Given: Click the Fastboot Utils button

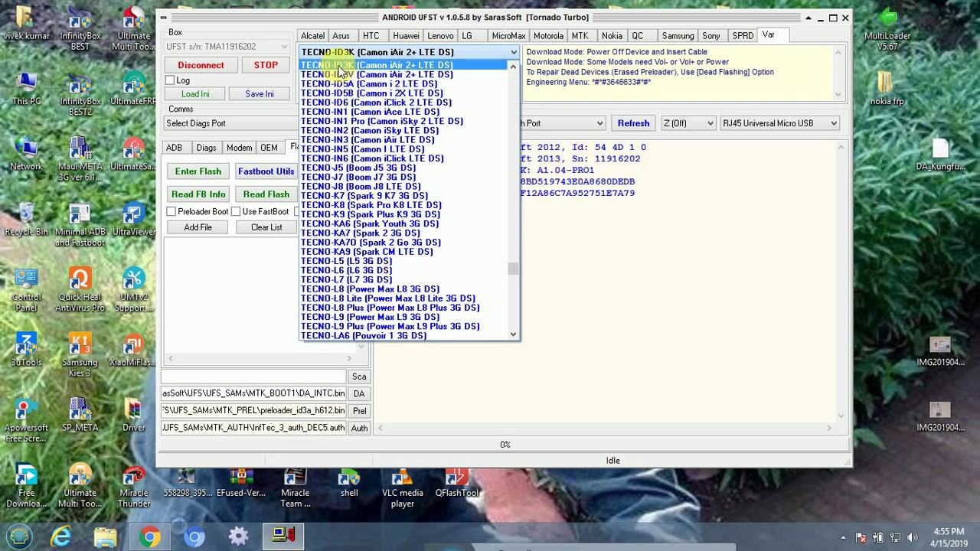Looking at the screenshot, I should (266, 171).
